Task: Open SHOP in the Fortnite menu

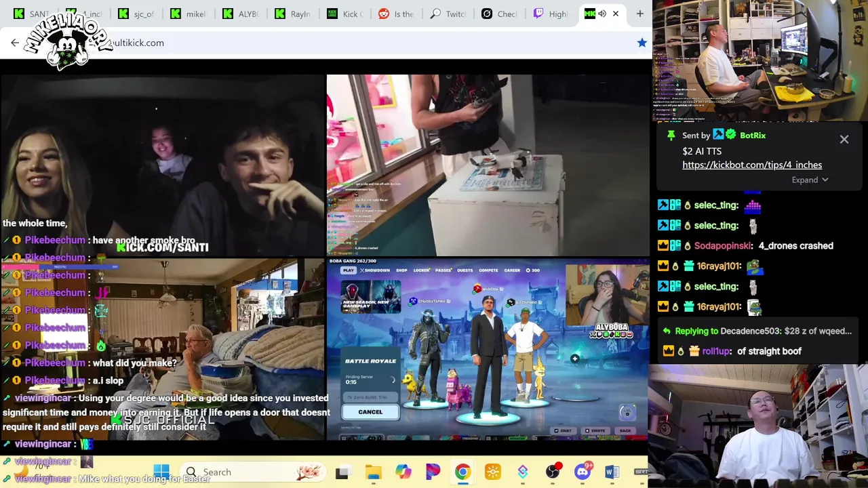Action: (x=401, y=270)
